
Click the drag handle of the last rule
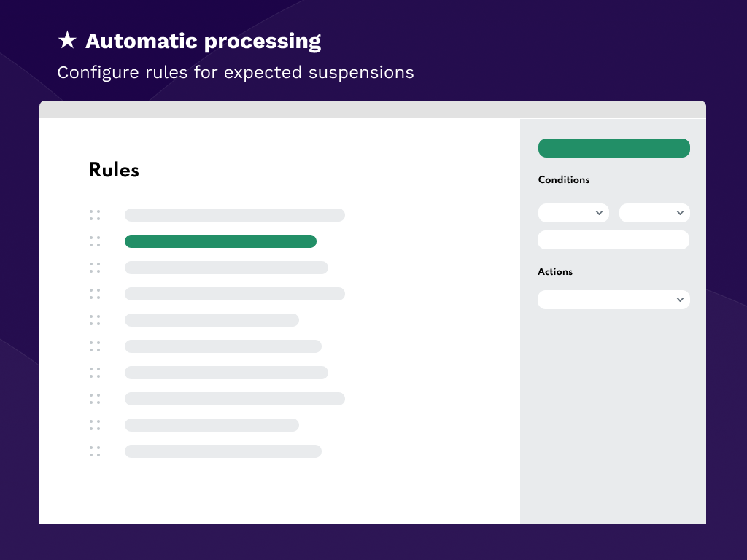[x=95, y=451]
